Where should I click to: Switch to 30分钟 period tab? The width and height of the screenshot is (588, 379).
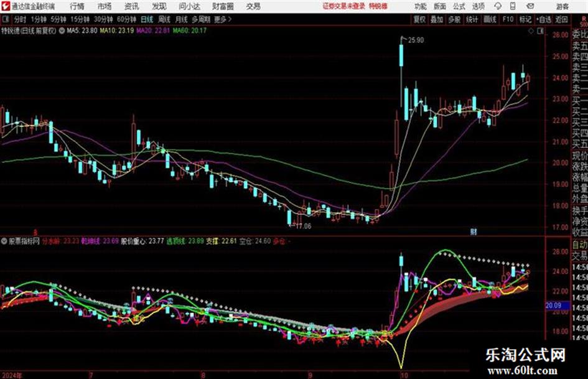click(x=103, y=19)
